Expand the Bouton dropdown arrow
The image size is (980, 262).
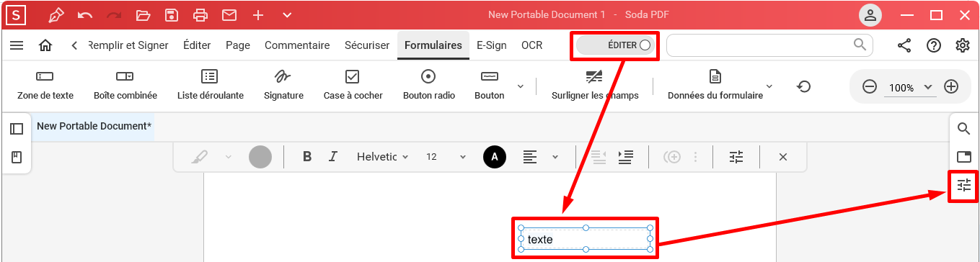(x=521, y=86)
